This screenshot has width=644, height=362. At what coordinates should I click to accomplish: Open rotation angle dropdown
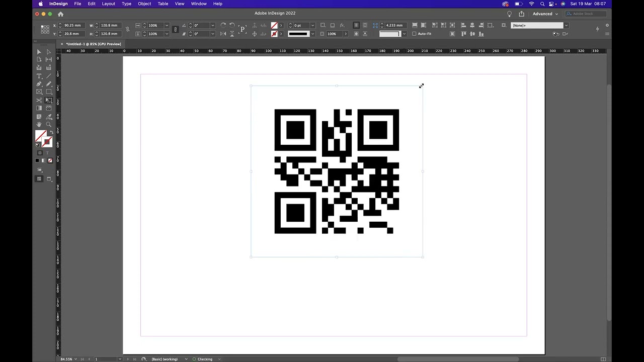(x=213, y=25)
